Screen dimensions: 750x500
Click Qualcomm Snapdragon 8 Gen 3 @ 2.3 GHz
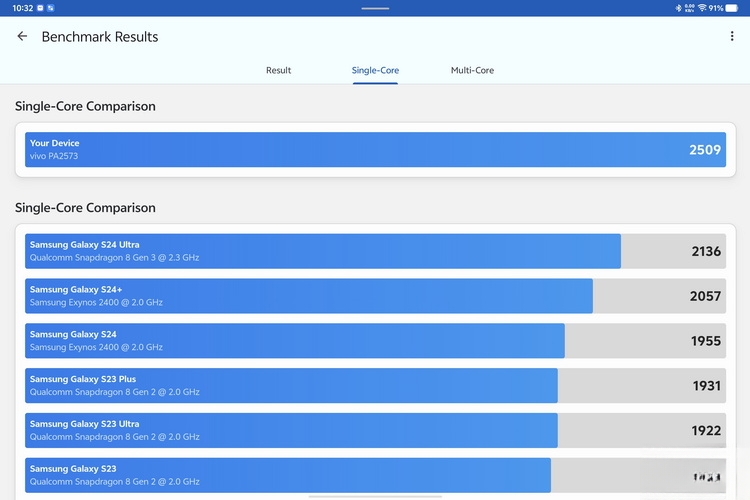(114, 257)
